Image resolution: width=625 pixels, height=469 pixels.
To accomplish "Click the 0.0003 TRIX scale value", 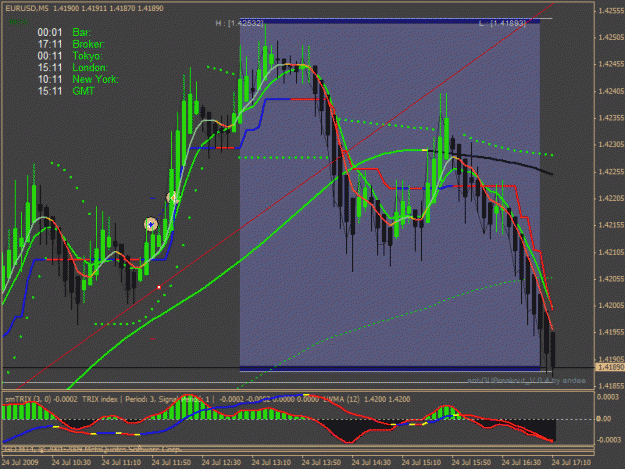I will pos(610,397).
